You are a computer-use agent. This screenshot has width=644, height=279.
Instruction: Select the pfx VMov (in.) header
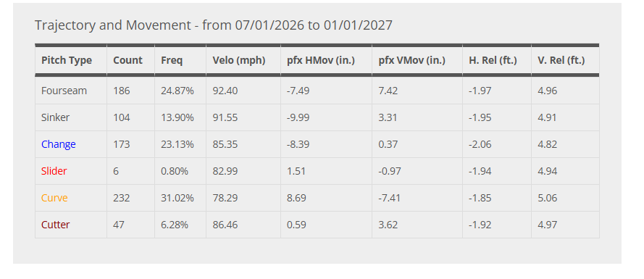pos(412,60)
